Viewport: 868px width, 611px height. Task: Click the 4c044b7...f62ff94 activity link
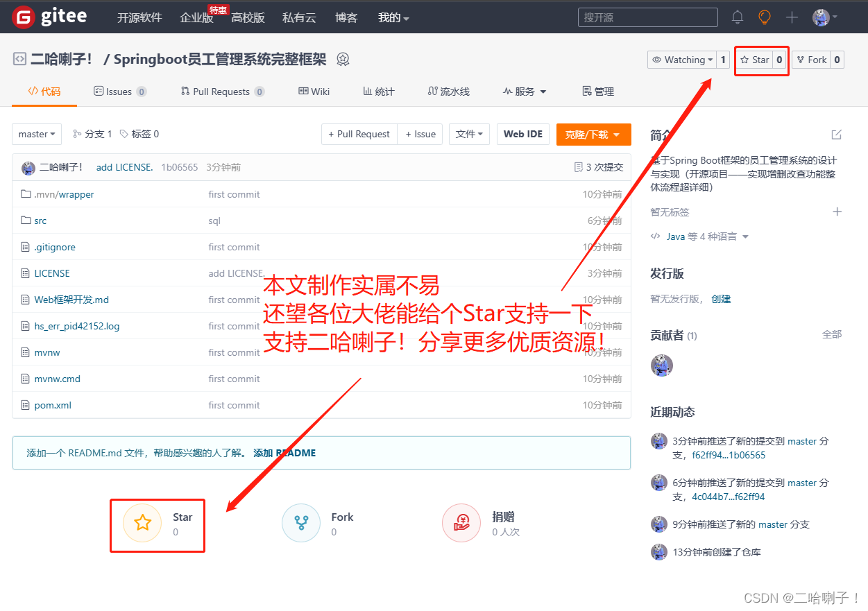tap(729, 497)
